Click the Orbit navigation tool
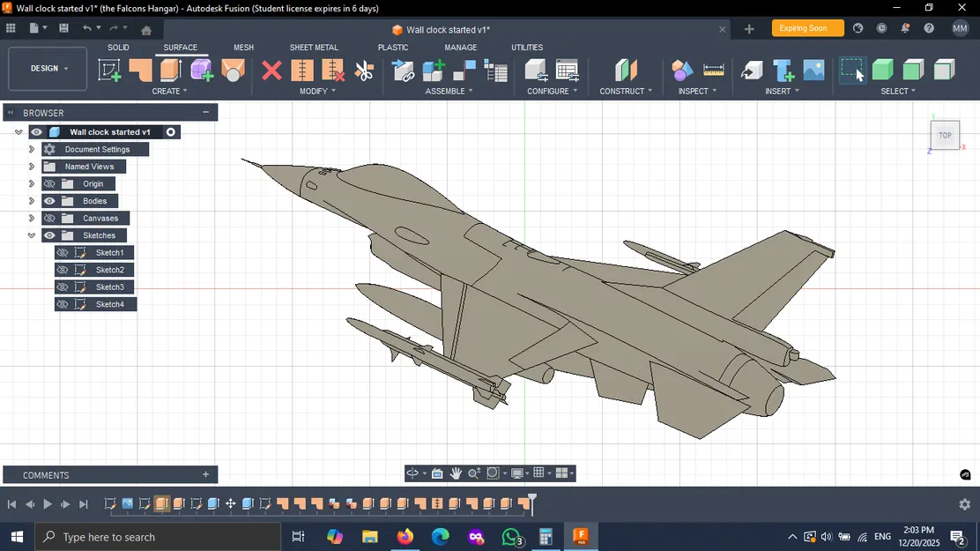 click(x=412, y=473)
